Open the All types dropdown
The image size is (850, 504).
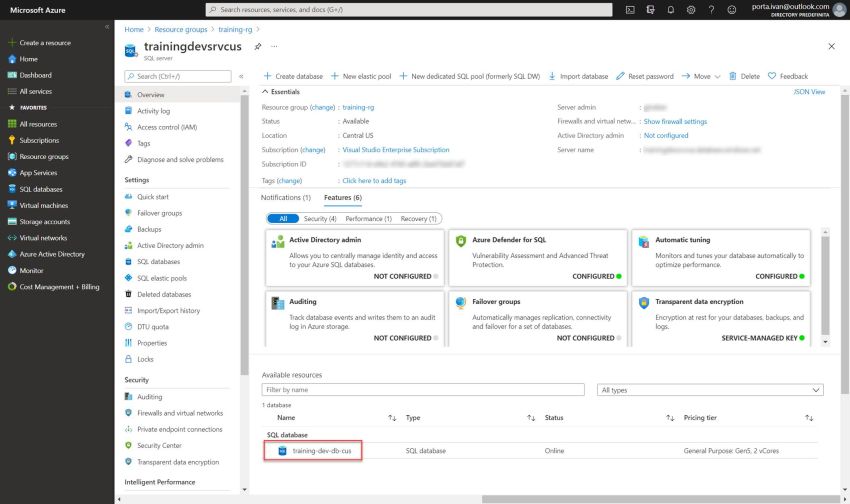click(x=710, y=390)
